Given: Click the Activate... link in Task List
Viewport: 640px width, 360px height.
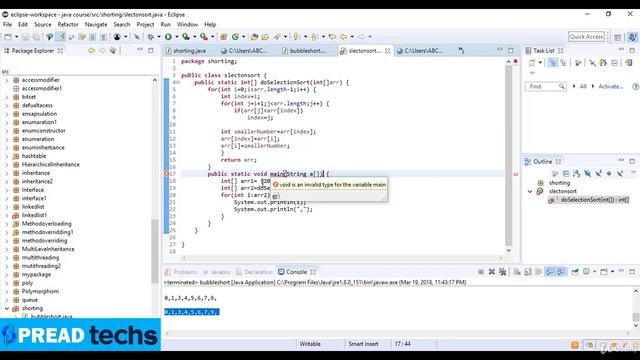Looking at the screenshot, I should coord(610,87).
